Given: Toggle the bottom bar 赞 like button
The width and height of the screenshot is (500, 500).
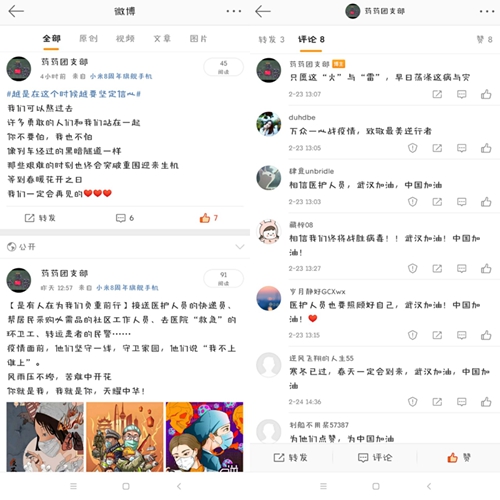Looking at the screenshot, I should [x=459, y=458].
